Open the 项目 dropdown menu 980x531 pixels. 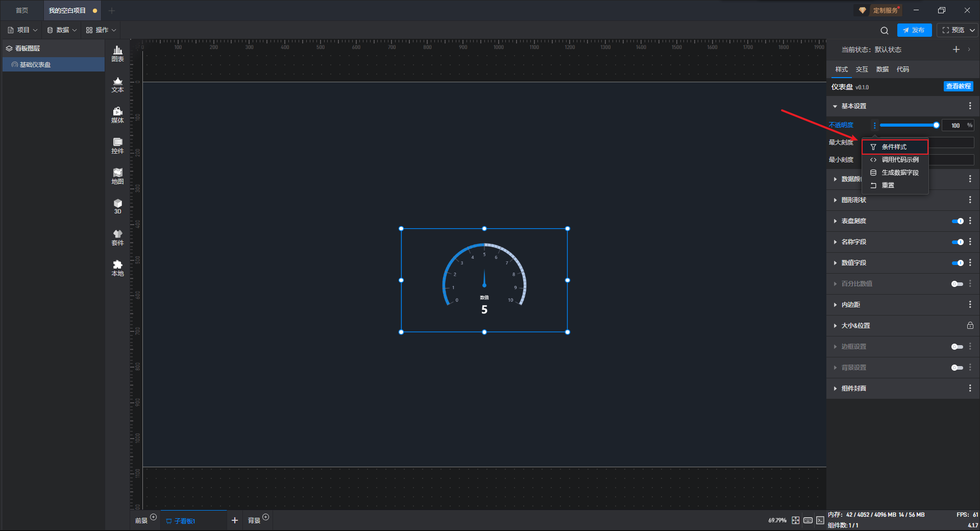click(x=22, y=30)
